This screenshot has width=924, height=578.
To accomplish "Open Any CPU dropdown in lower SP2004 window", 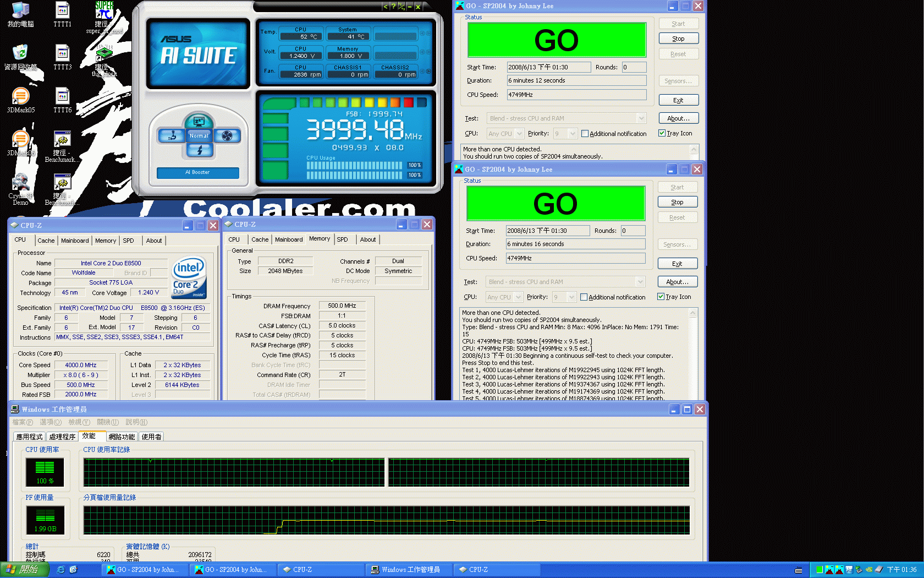I will [x=518, y=297].
